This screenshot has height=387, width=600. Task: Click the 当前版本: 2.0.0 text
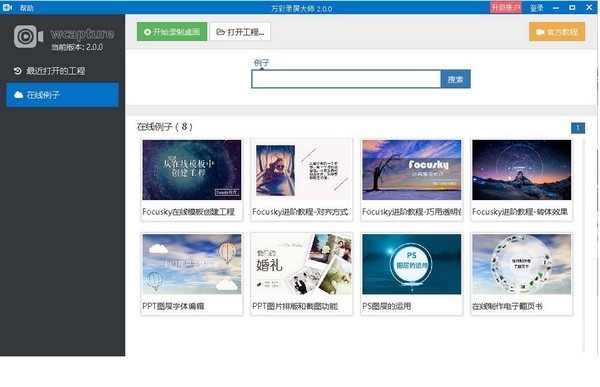[x=77, y=47]
